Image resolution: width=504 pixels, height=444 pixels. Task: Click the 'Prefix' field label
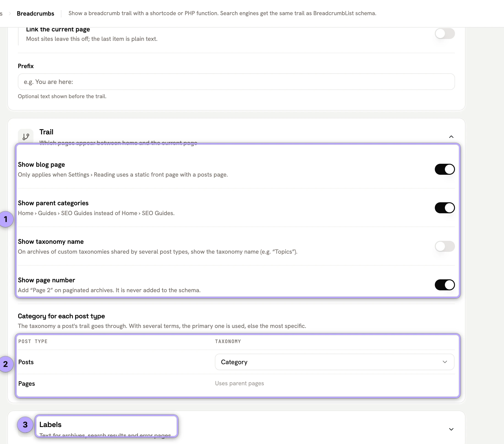pos(26,66)
